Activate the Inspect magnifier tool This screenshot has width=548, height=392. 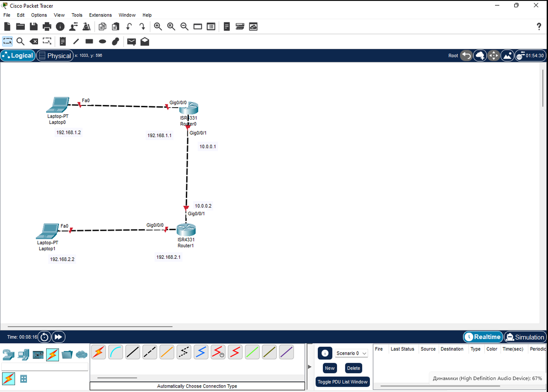coord(21,42)
